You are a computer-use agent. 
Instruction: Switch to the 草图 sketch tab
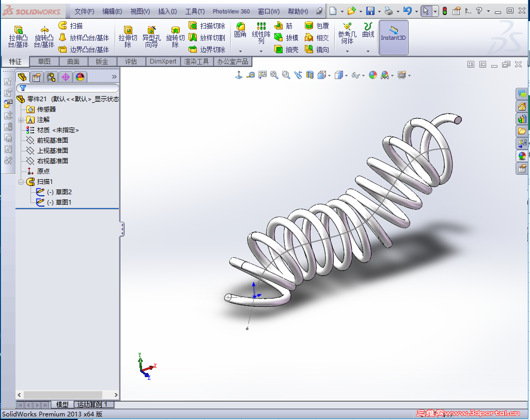pyautogui.click(x=44, y=61)
